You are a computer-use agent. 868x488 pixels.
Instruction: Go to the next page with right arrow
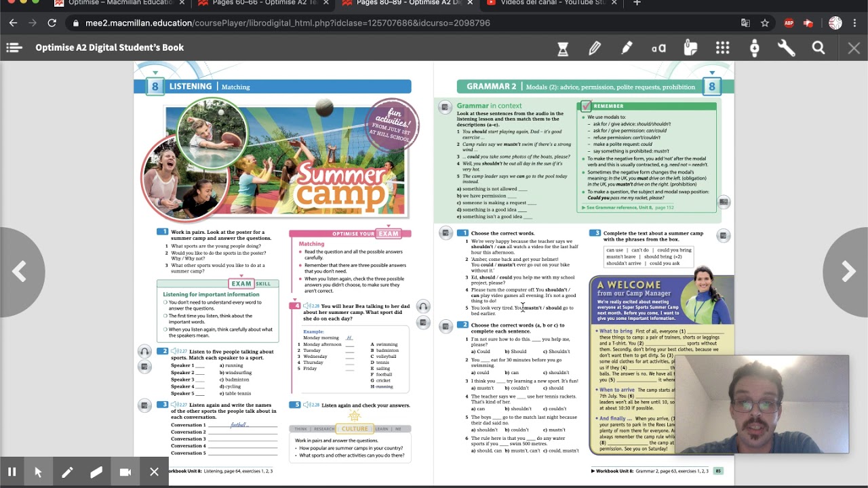click(847, 272)
